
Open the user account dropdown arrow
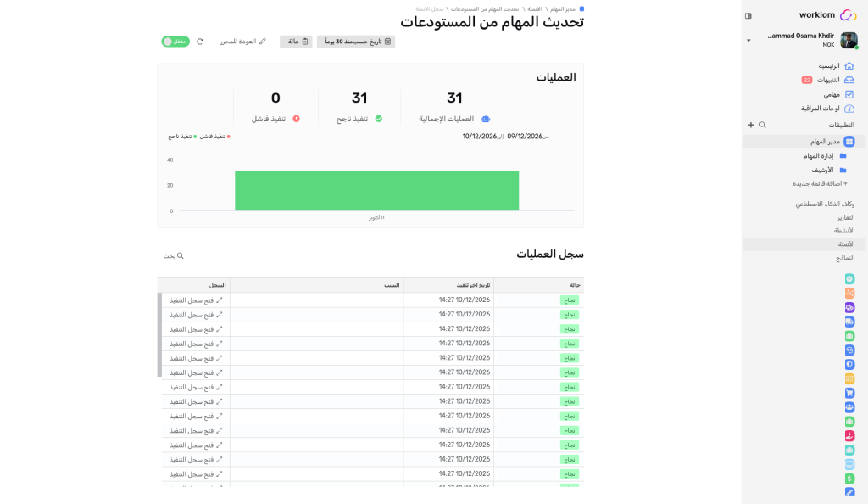coord(748,41)
